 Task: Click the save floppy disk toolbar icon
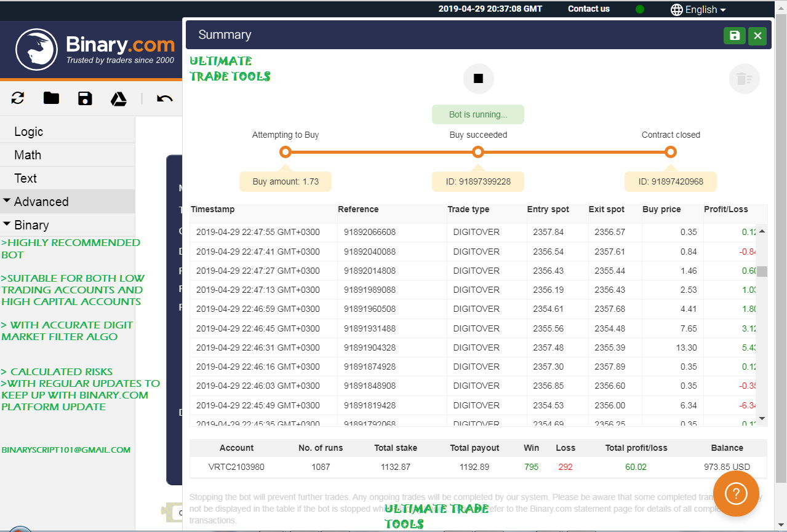point(85,98)
